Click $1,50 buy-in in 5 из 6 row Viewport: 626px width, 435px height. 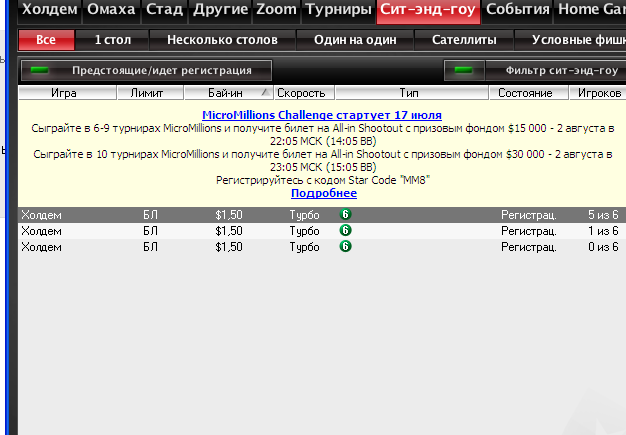click(x=229, y=215)
